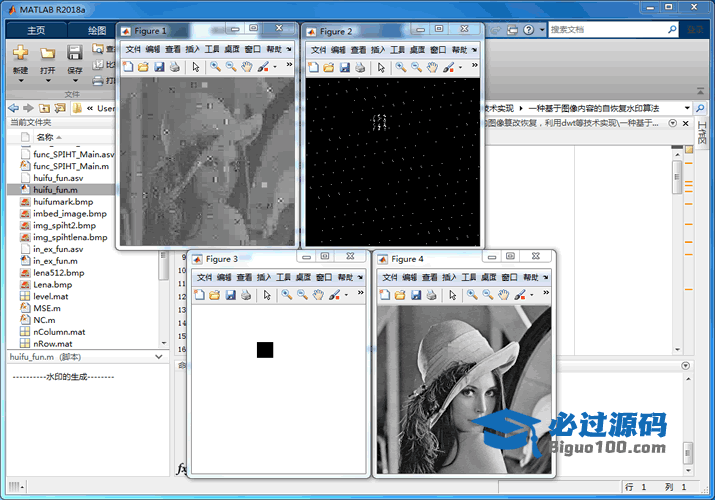Expand more toolbar items chevron in Figure 2
The image size is (715, 500).
click(x=475, y=65)
